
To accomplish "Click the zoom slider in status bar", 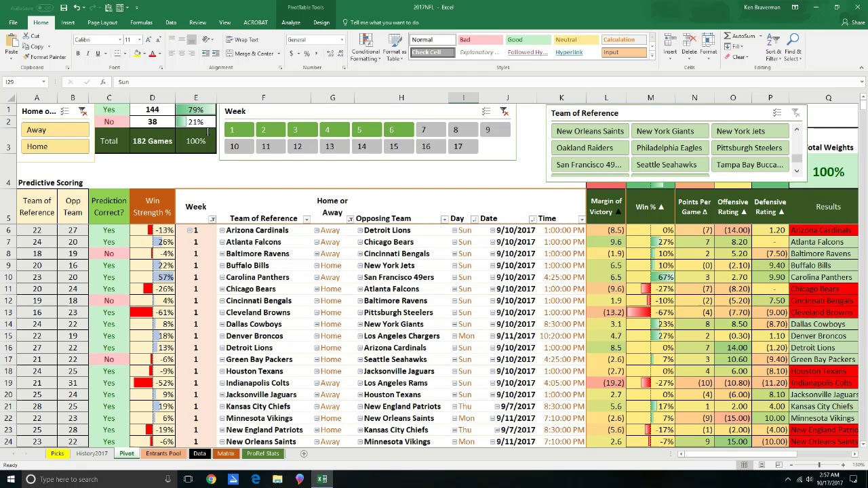I will coord(818,465).
